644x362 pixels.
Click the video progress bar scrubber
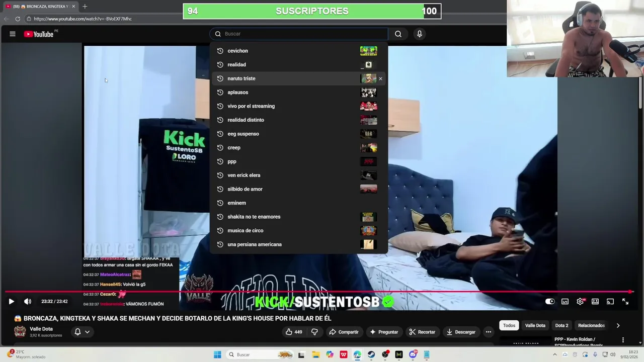(x=630, y=292)
